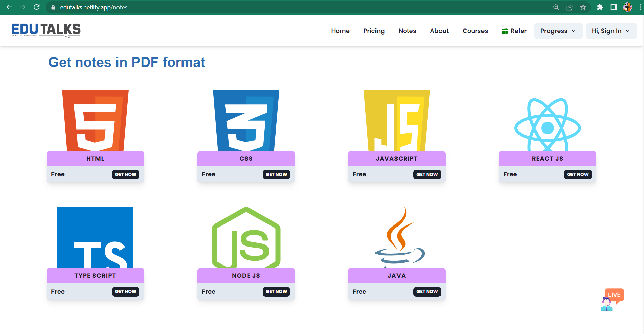This screenshot has width=644, height=334.
Task: Bookmark this page with star icon
Action: point(583,7)
